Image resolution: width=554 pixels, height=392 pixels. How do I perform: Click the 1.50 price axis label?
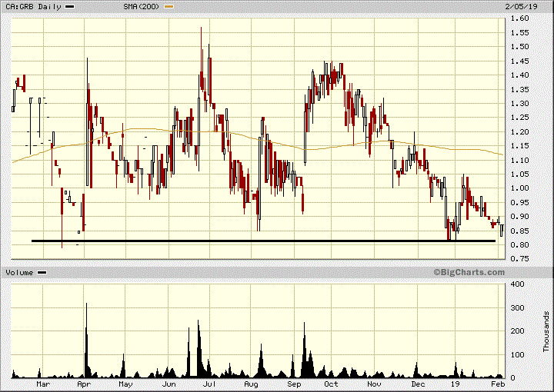coord(519,47)
